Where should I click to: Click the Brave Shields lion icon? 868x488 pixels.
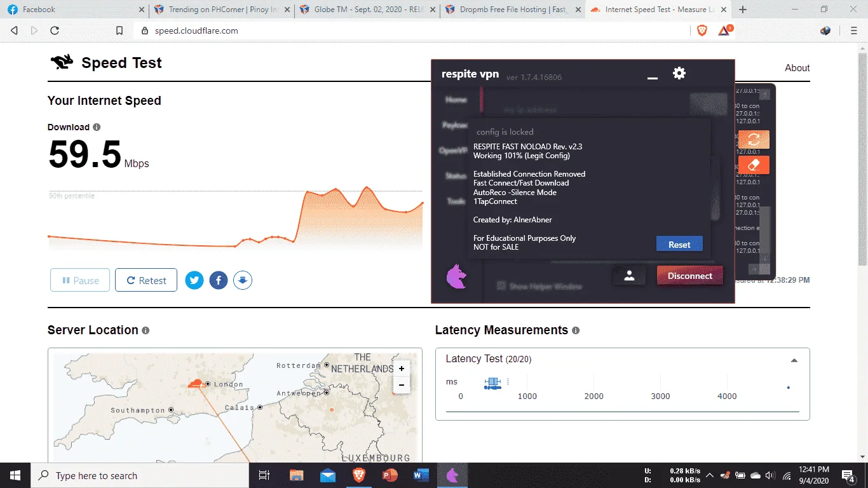tap(702, 30)
